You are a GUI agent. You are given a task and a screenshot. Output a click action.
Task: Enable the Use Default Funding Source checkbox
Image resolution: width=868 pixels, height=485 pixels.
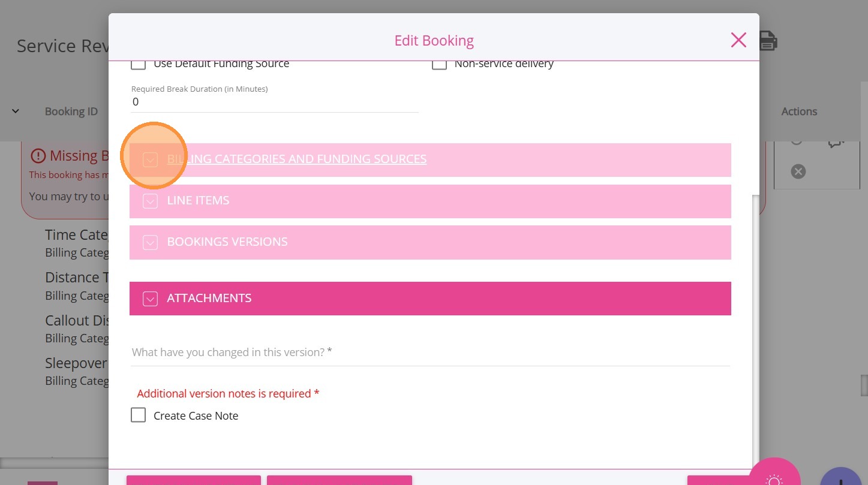[139, 64]
